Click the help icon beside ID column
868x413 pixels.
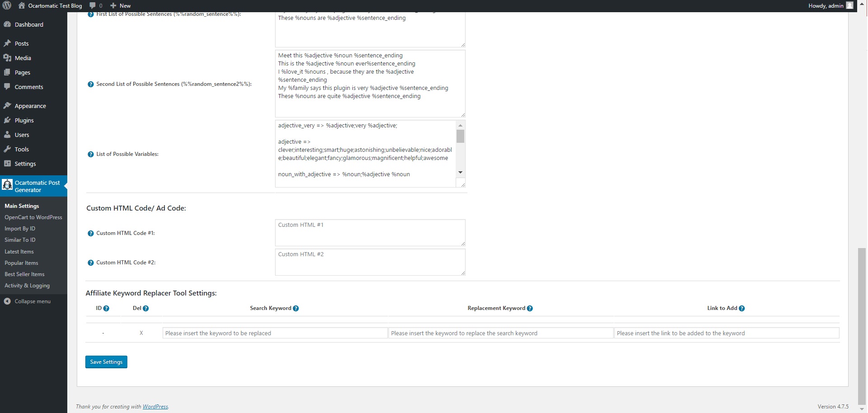106,309
